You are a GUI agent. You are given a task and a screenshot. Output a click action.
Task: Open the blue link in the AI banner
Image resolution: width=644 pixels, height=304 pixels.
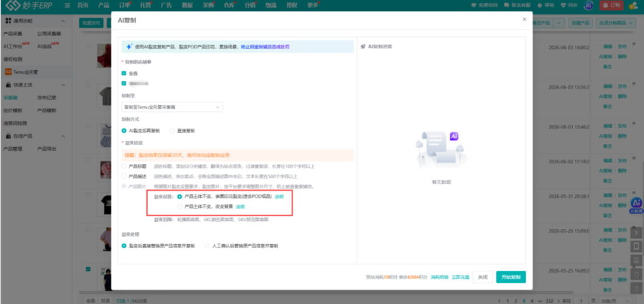pos(265,46)
